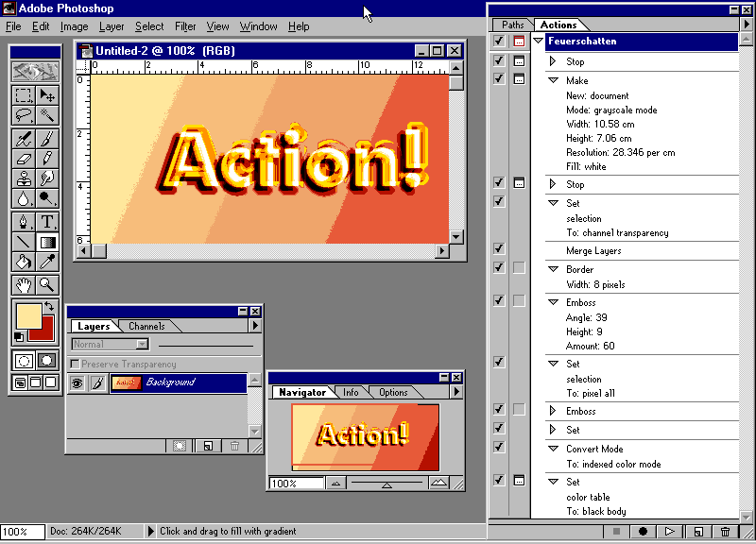This screenshot has width=756, height=544.
Task: Click the Stop action button
Action: pos(616,531)
